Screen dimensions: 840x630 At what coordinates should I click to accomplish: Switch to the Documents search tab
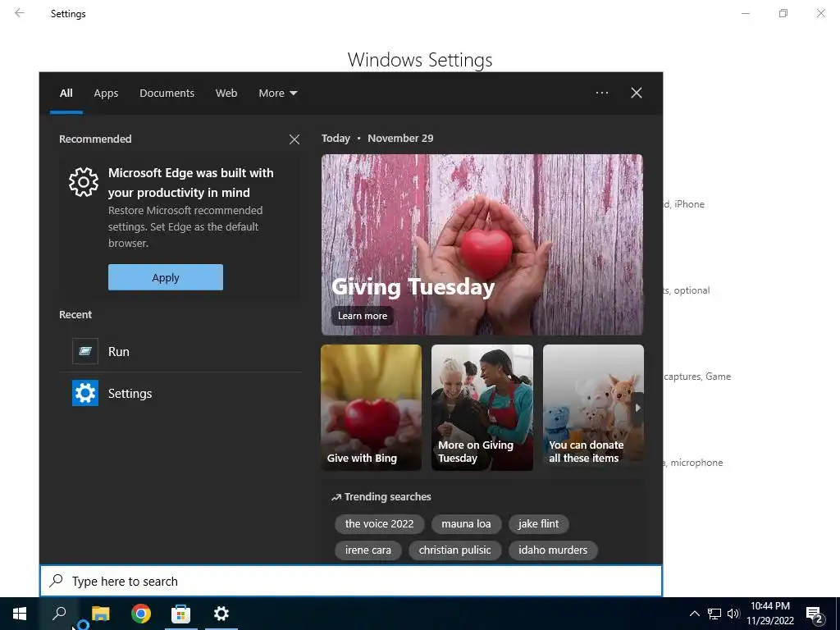point(167,94)
